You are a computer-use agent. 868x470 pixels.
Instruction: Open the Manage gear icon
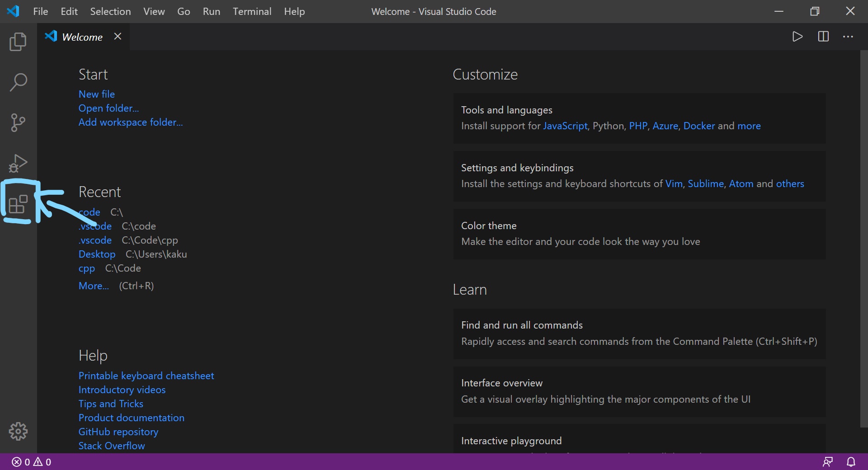tap(18, 431)
